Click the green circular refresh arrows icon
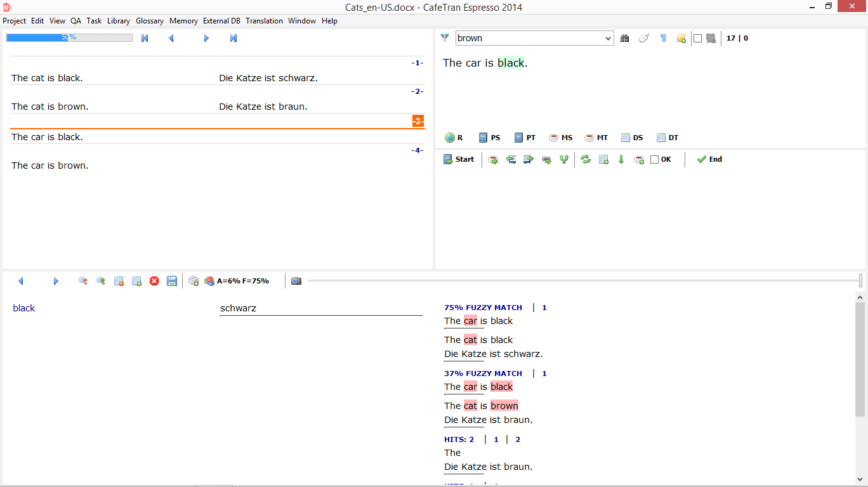 (x=586, y=160)
